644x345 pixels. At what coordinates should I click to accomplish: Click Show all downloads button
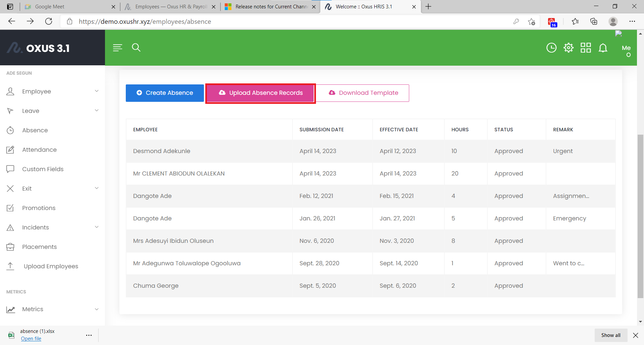tap(611, 335)
